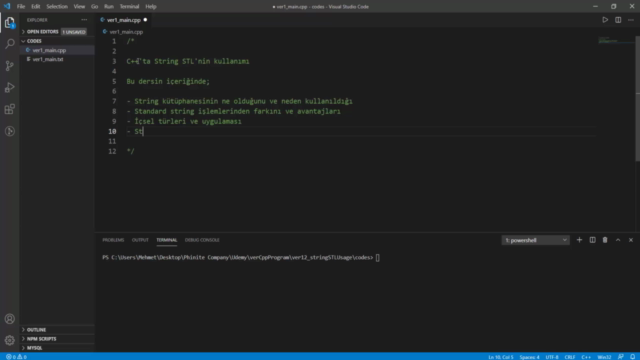Click the VS Code logo icon
This screenshot has height=360, width=640.
[x=7, y=6]
